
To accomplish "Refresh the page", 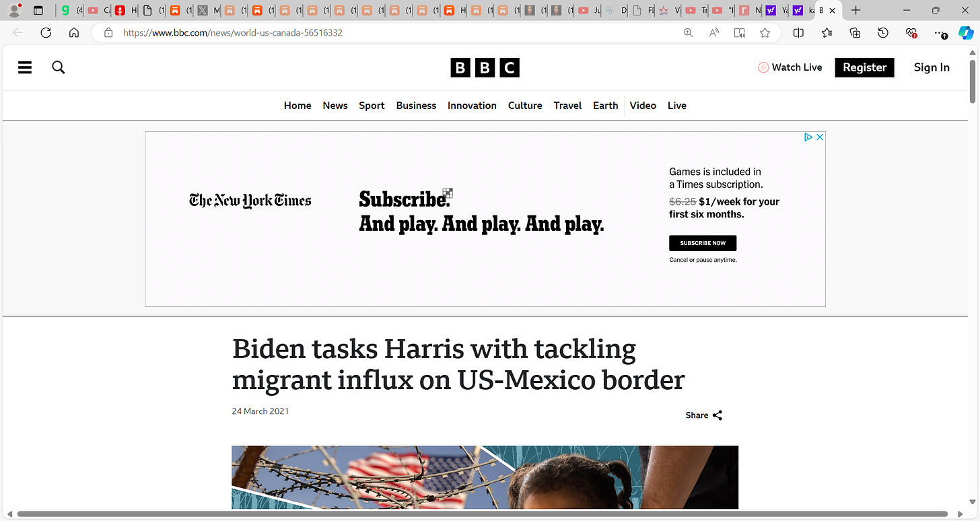I will (46, 32).
